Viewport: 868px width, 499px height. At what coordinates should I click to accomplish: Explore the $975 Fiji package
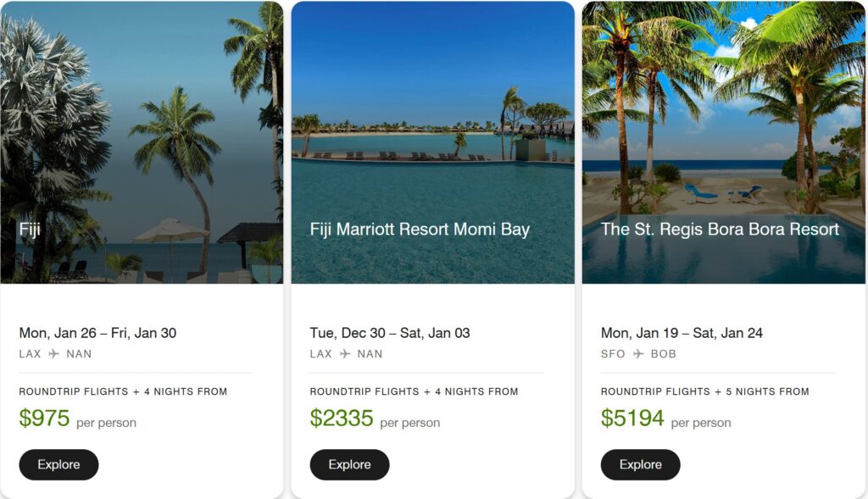(58, 464)
